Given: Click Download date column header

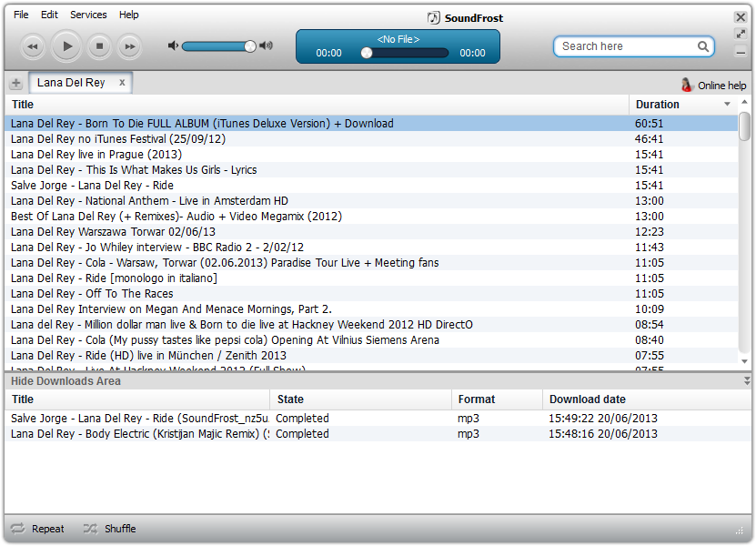Looking at the screenshot, I should click(647, 399).
